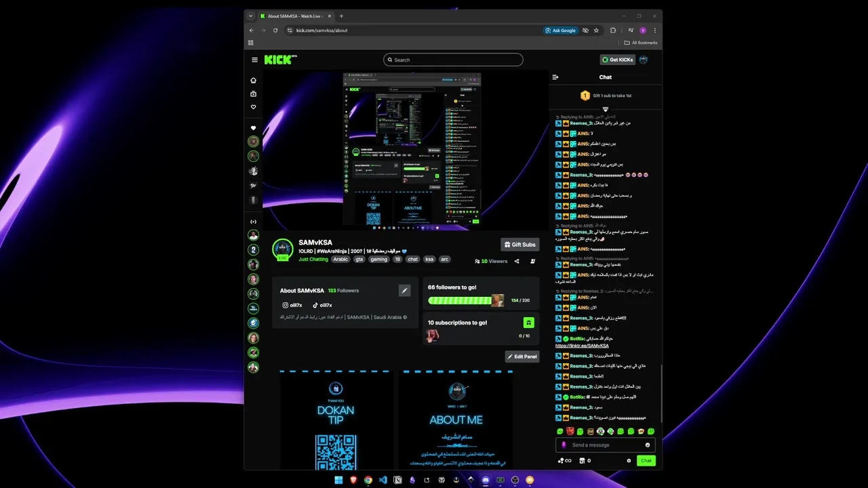
Task: Go back in Chrome
Action: (251, 30)
